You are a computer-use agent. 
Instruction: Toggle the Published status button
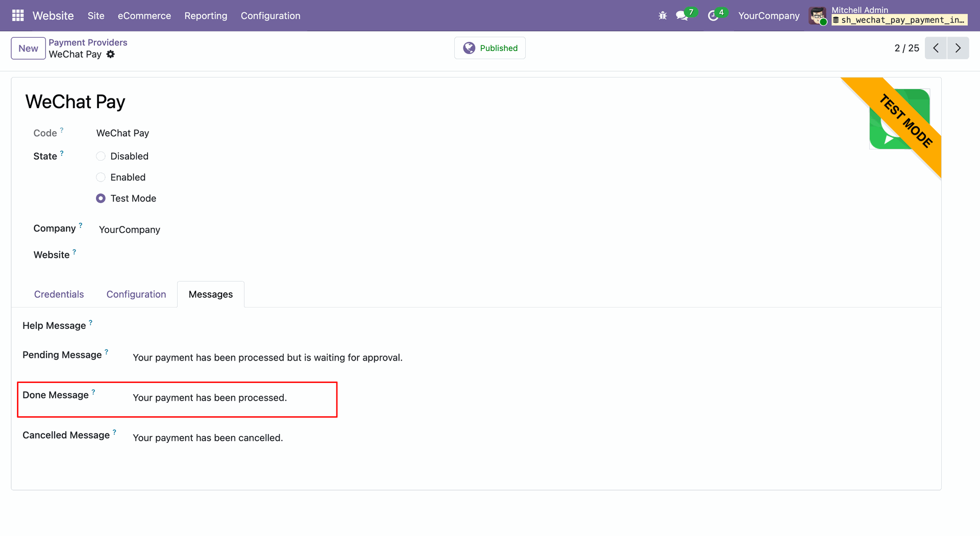point(490,48)
